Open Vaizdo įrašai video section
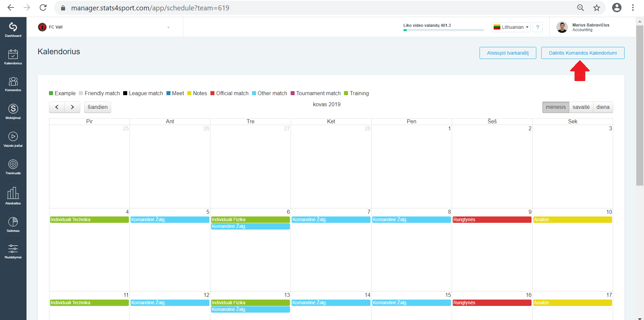Screen dimensions: 644x320 [13, 139]
